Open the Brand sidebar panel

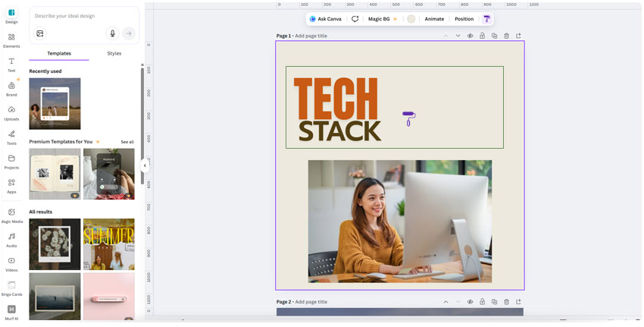[x=11, y=89]
